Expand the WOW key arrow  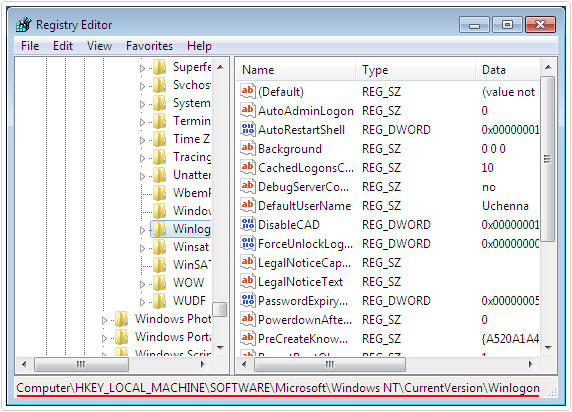[x=142, y=284]
